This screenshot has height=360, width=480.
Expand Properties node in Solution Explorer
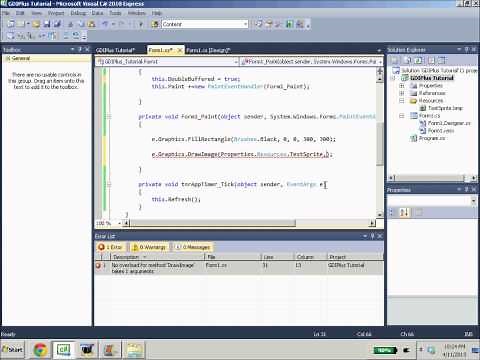point(402,86)
